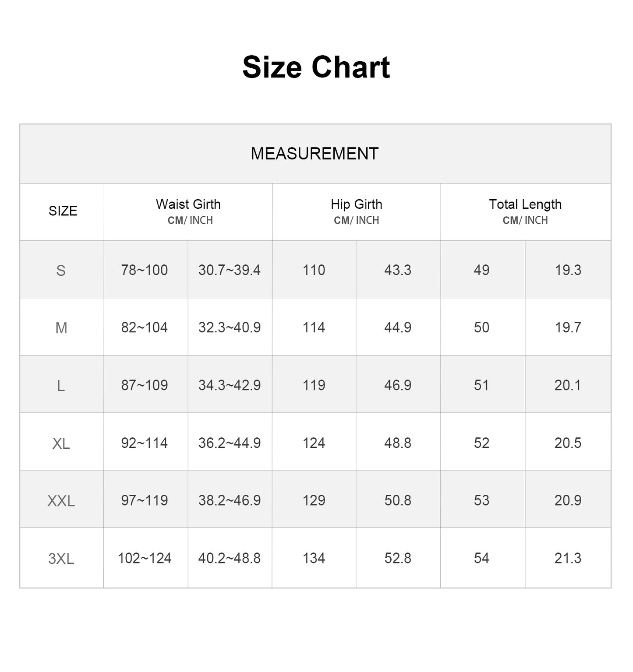Select the 102~124 waist measurement cell

145,558
